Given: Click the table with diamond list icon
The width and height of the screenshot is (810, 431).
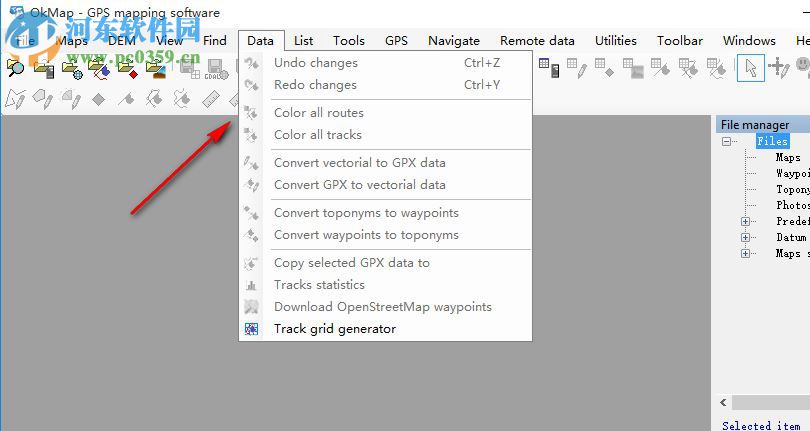Looking at the screenshot, I should click(604, 68).
